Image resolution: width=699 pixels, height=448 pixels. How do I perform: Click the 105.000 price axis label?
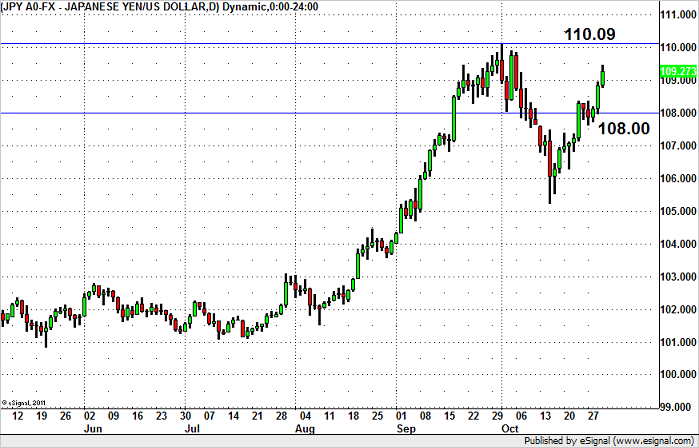[x=680, y=211]
